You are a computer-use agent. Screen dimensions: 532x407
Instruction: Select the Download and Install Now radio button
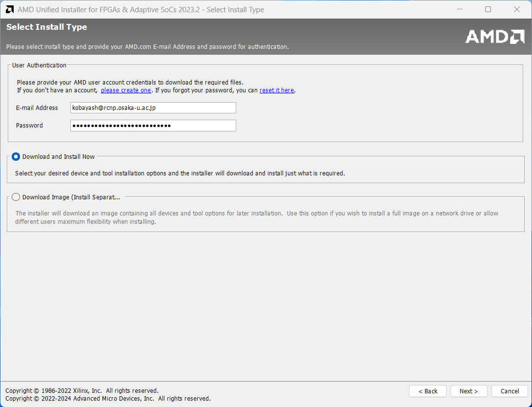(16, 157)
